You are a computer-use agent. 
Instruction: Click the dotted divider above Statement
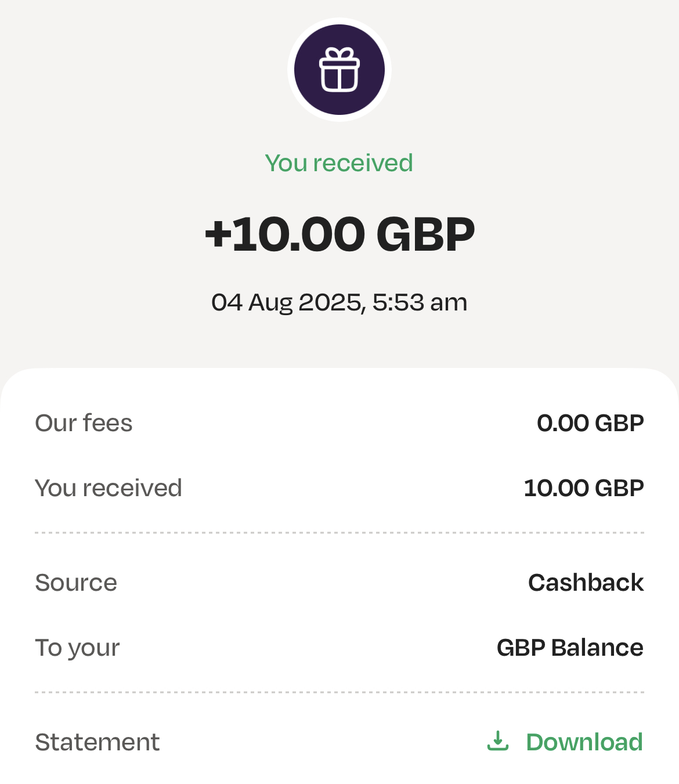pos(339,692)
